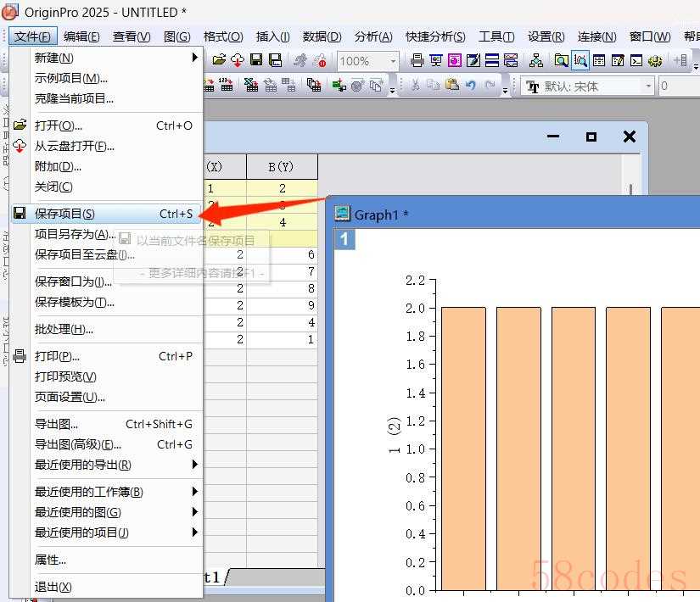Viewport: 700px width, 602px height.
Task: Click the Copy icon in the toolbar
Action: (x=434, y=85)
